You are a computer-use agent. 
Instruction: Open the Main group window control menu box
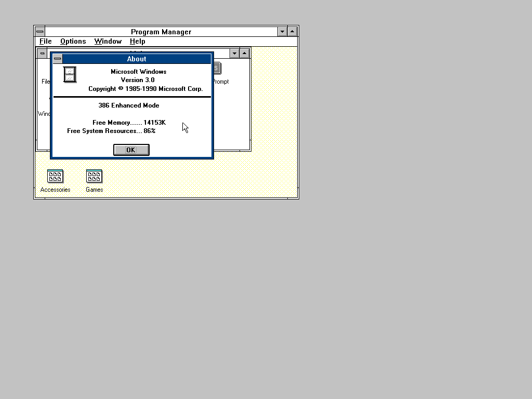[42, 54]
